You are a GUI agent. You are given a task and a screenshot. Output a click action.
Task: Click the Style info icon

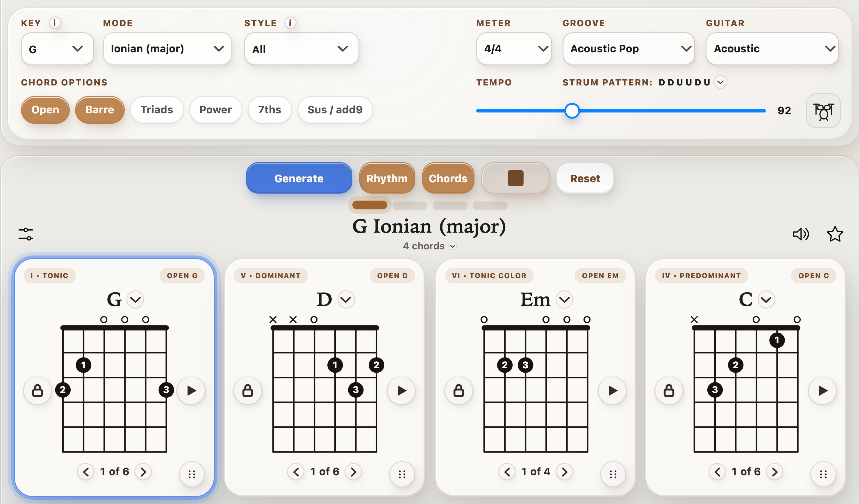coord(290,23)
